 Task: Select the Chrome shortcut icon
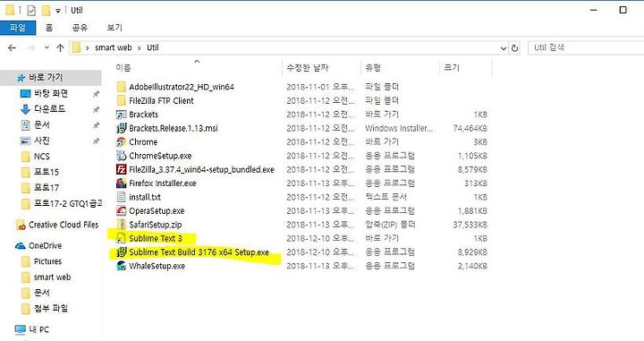tap(121, 141)
